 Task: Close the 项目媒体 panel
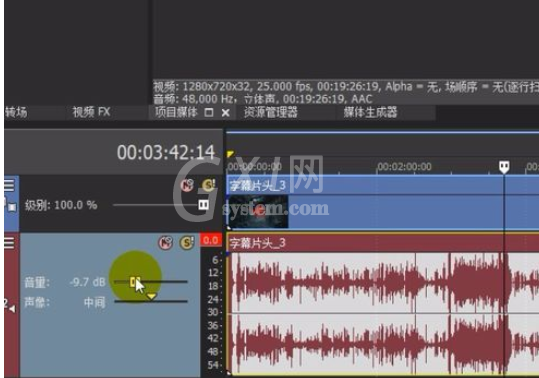(226, 113)
